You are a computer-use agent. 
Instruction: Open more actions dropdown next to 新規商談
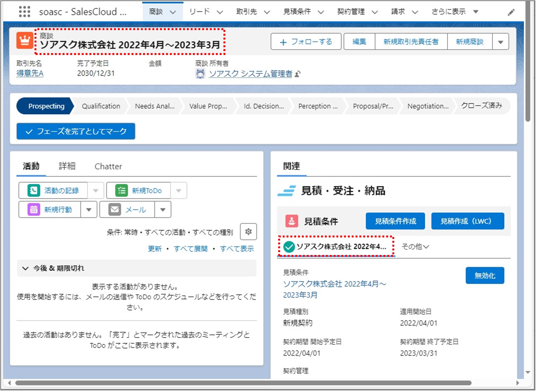coord(501,42)
